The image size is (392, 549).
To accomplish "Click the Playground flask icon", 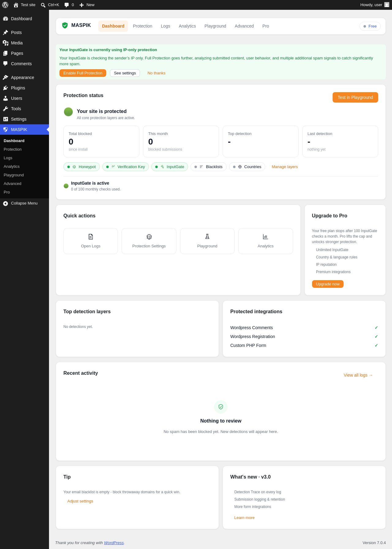I will (207, 236).
